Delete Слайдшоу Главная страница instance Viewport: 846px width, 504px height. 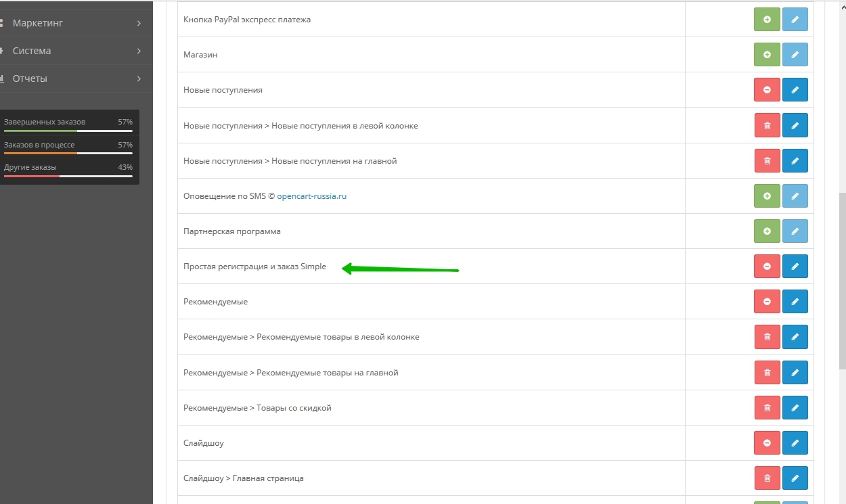point(767,478)
